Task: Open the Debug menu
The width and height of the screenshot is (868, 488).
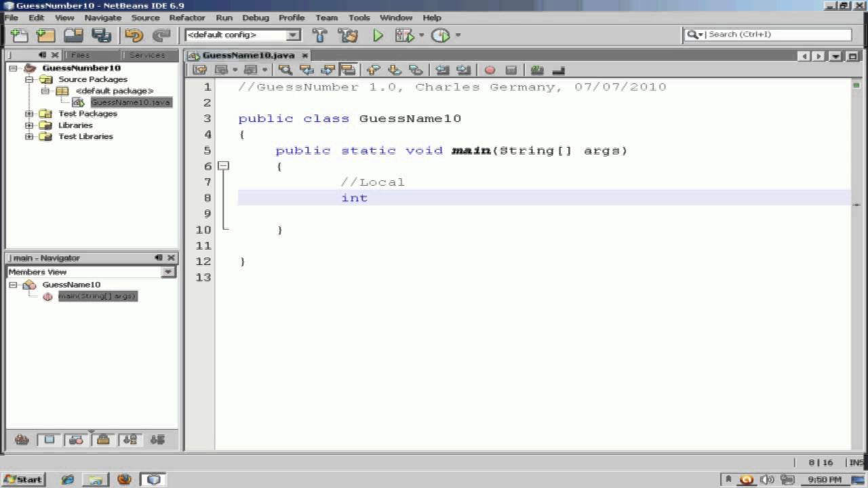Action: pyautogui.click(x=256, y=18)
